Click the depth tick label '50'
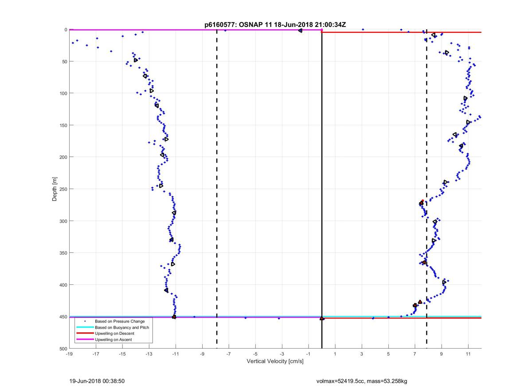This screenshot has width=532, height=392. click(x=64, y=62)
